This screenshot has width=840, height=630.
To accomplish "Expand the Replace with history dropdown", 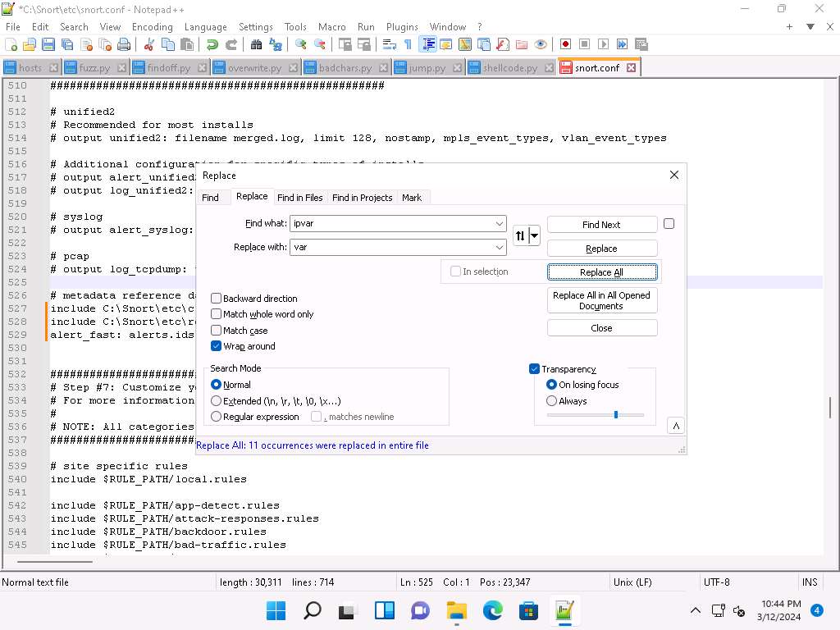I will pyautogui.click(x=500, y=247).
